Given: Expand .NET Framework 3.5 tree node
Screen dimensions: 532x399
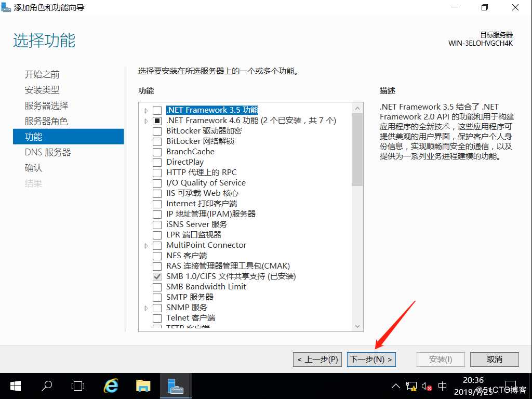Looking at the screenshot, I should (x=146, y=111).
